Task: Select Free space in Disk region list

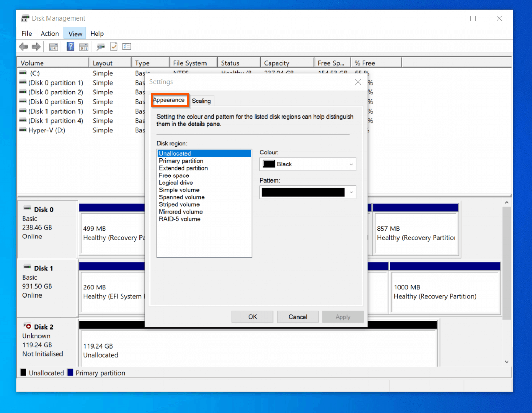Action: (174, 175)
